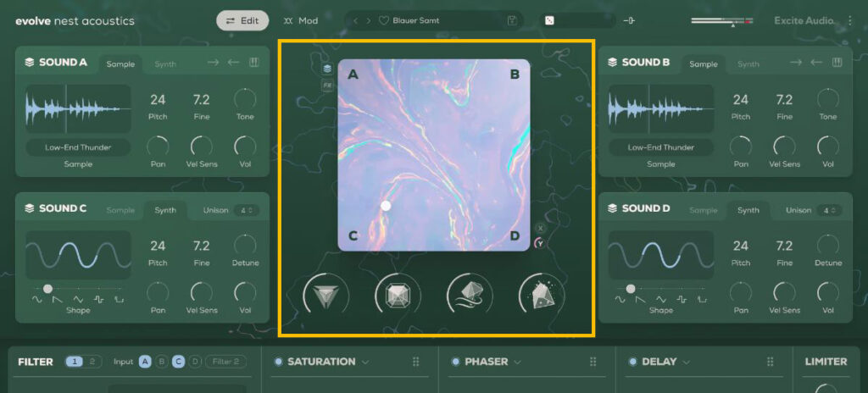Go to the next preset arrow

tap(369, 21)
